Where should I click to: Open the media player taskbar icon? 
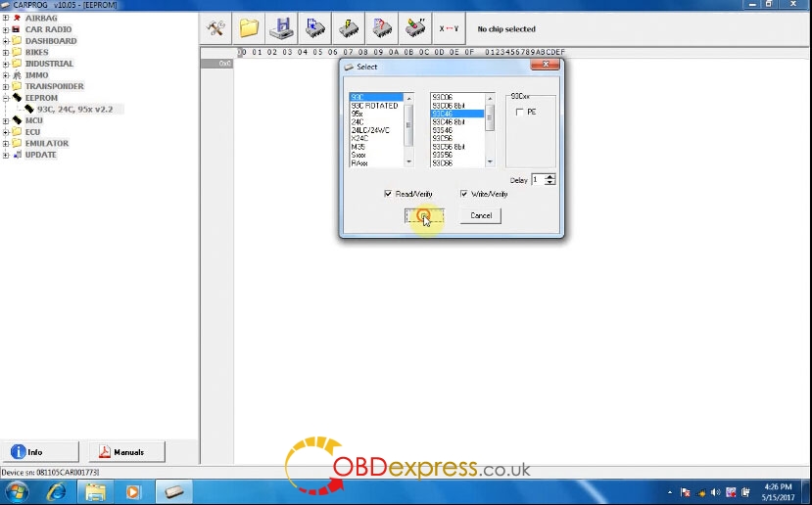(x=133, y=491)
